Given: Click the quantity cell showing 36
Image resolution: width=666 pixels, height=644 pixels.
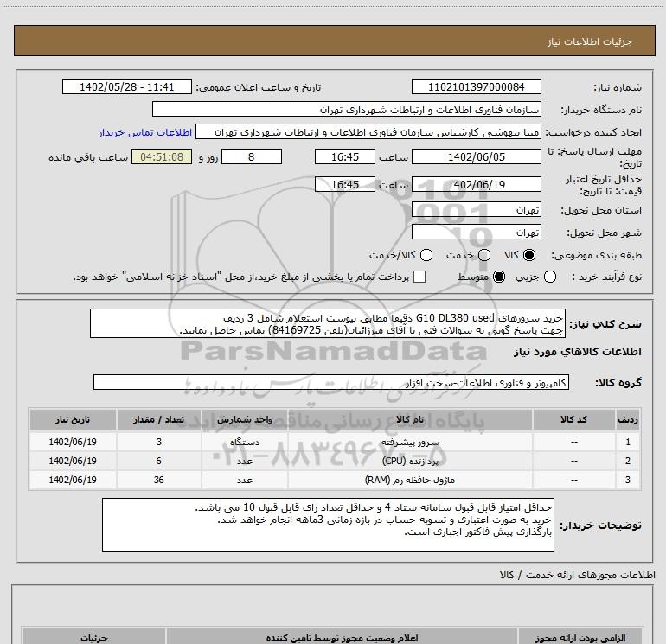Looking at the screenshot, I should click(159, 480).
